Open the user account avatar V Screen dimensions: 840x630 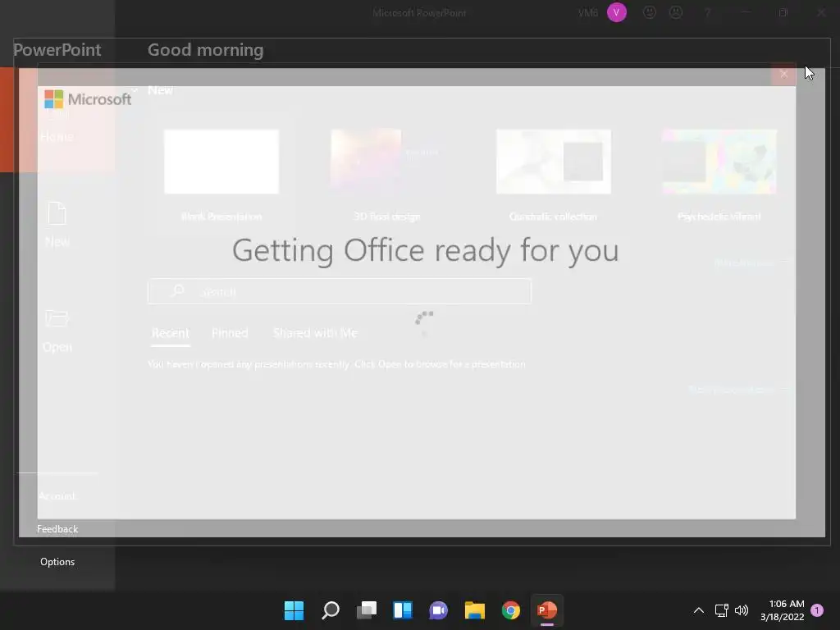617,12
